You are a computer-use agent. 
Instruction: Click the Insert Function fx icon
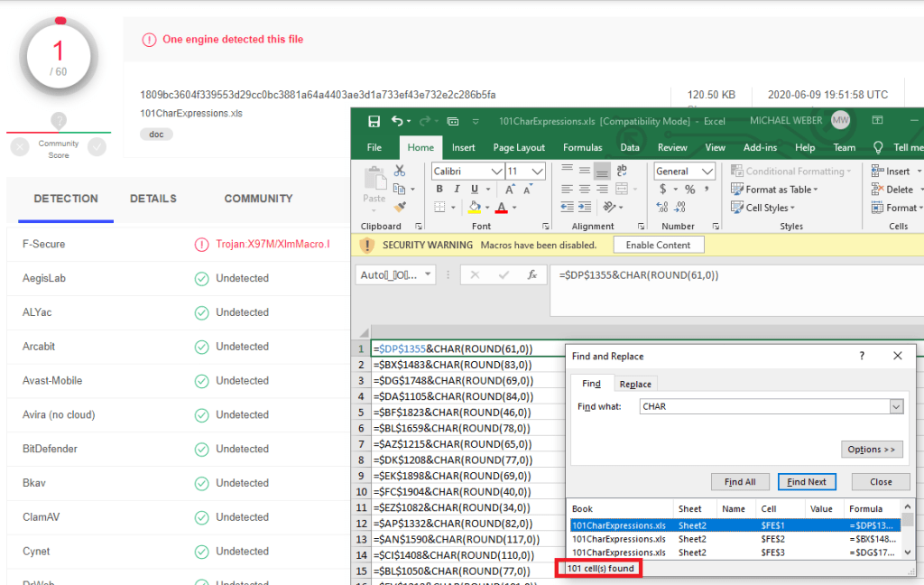tap(532, 274)
